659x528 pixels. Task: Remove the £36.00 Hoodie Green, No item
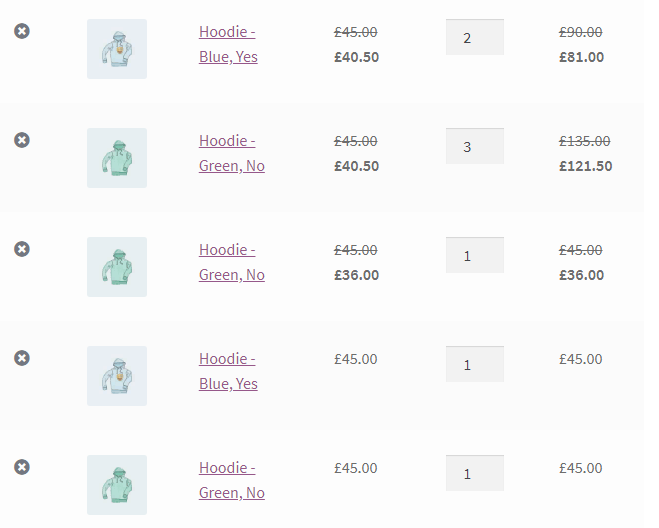pos(22,249)
